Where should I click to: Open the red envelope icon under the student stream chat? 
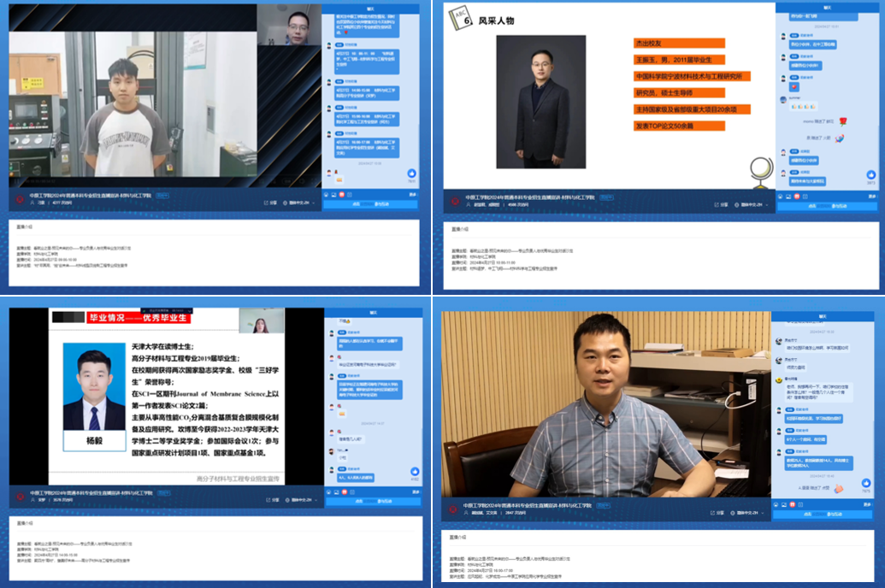[342, 193]
